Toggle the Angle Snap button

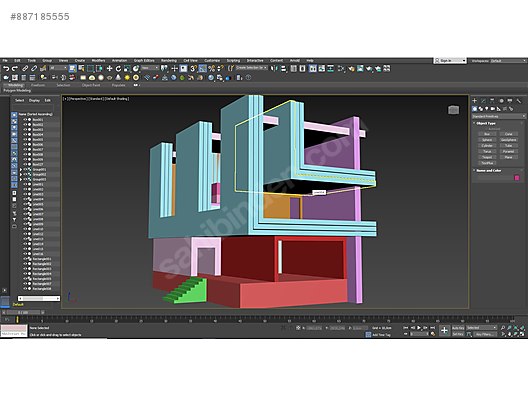tap(202, 69)
